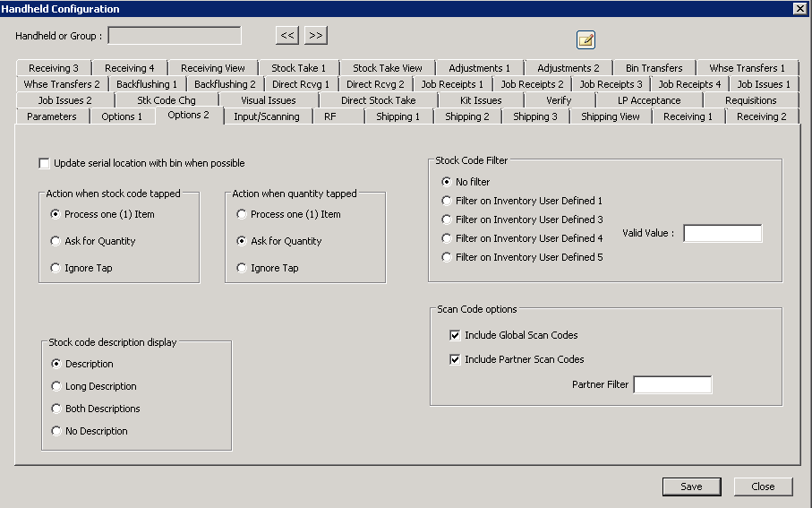Image resolution: width=812 pixels, height=508 pixels.
Task: Uncheck Include Partner Scan Codes
Action: click(x=455, y=359)
